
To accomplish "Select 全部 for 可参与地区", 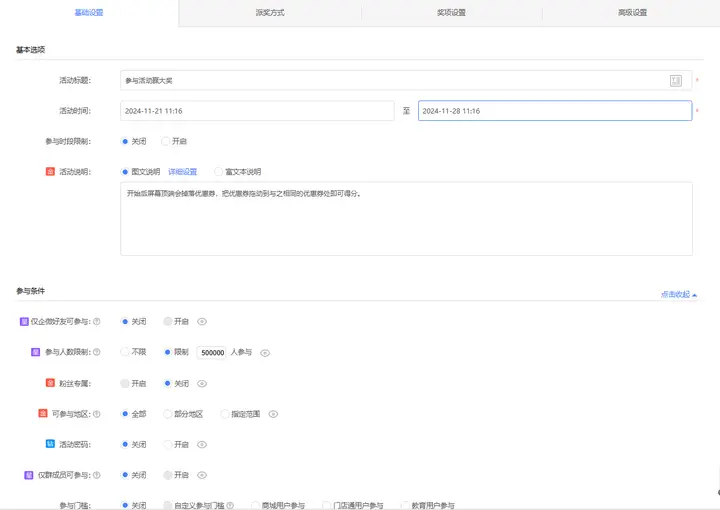I will coord(124,414).
